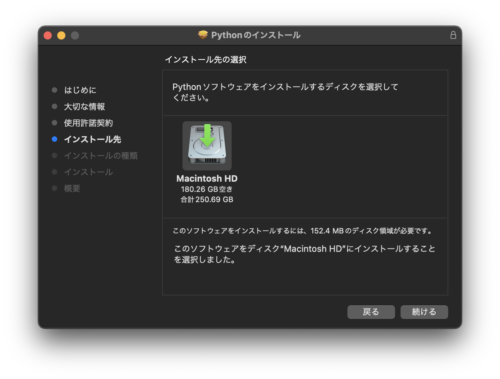Click the インストール先の選択 heading
Screen dimensions: 500x379
click(206, 60)
